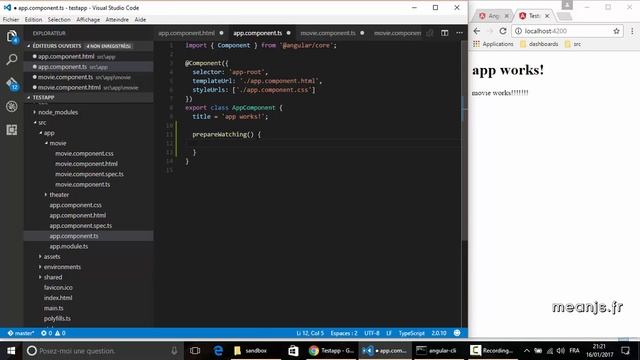Open the notification center icon
Screen dimensions: 640x360
[x=626, y=351]
